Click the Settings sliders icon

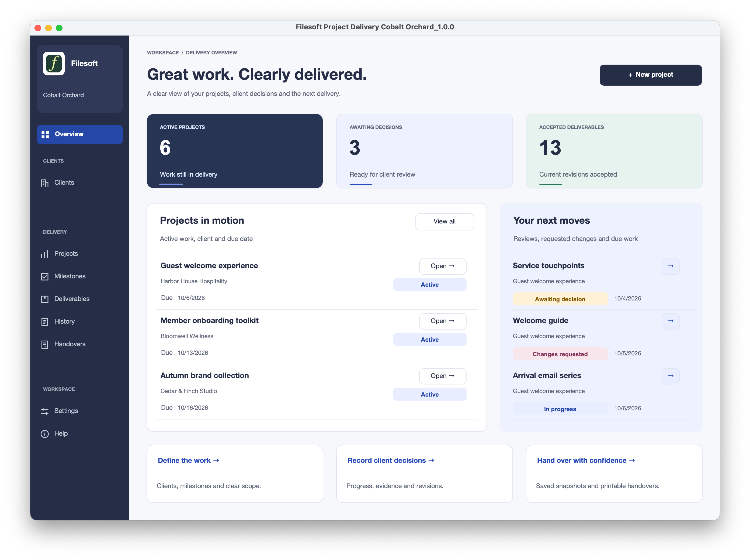pos(45,411)
